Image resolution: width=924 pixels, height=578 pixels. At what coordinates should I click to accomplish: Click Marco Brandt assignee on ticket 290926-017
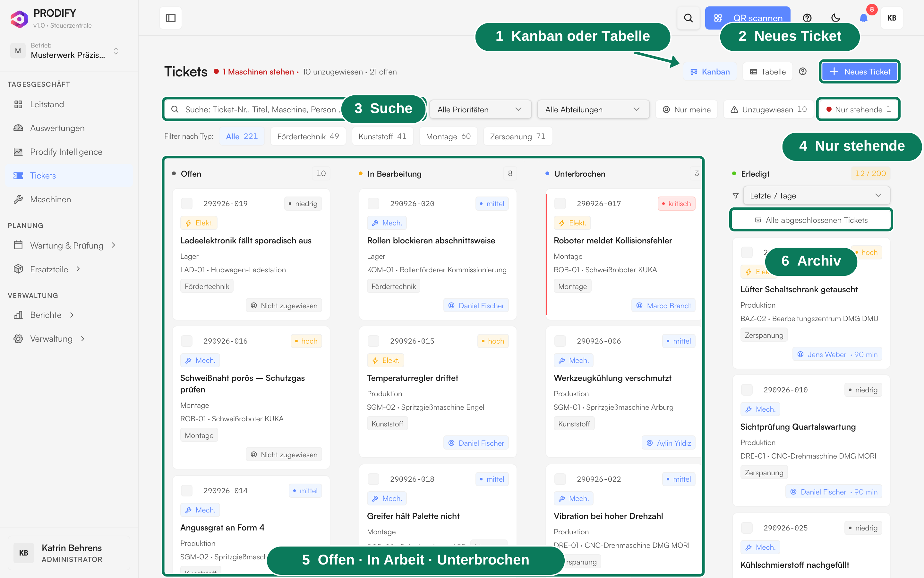(x=663, y=305)
